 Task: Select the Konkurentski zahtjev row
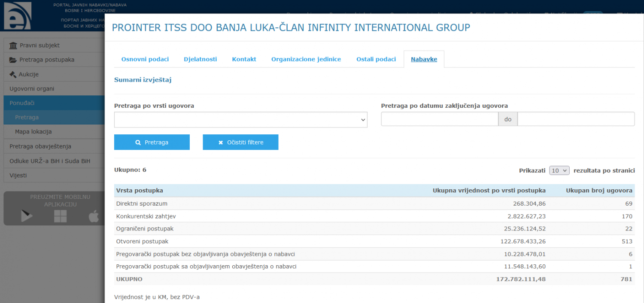pos(374,216)
